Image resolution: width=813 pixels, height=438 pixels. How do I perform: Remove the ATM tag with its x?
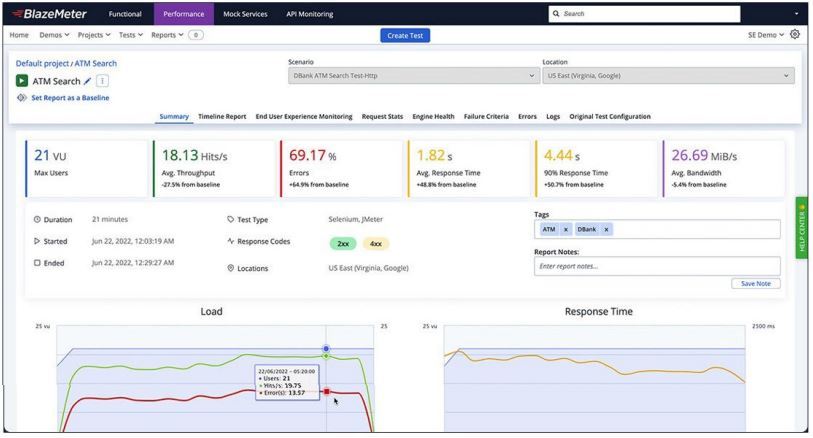pos(566,229)
